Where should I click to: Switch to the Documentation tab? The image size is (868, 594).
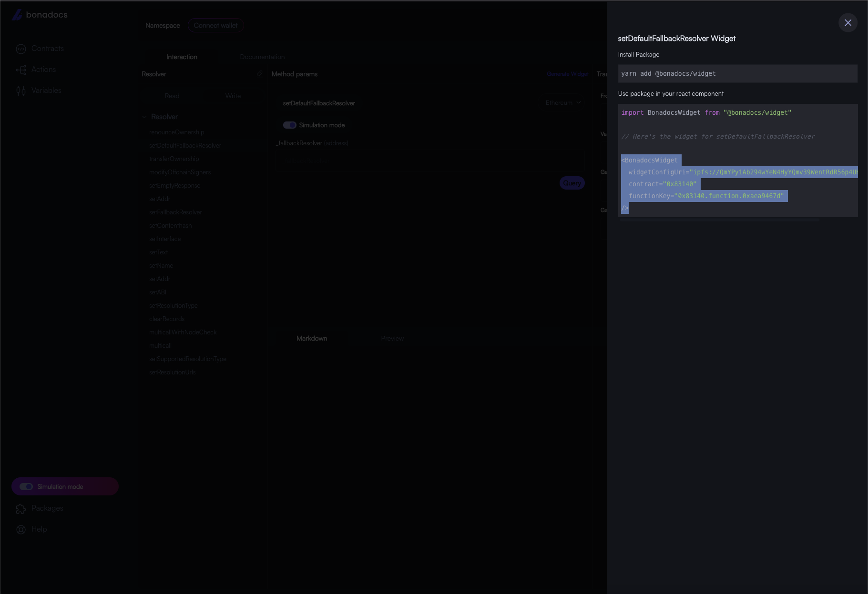tap(262, 57)
